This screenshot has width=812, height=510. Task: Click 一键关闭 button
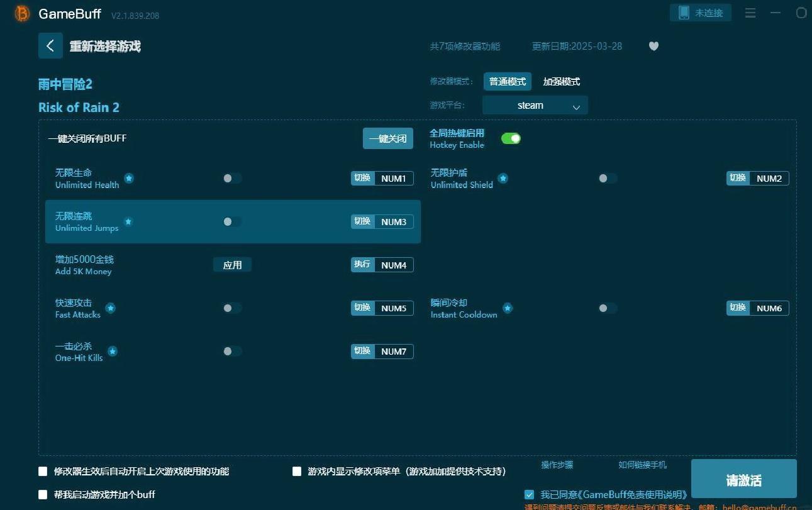tap(388, 138)
